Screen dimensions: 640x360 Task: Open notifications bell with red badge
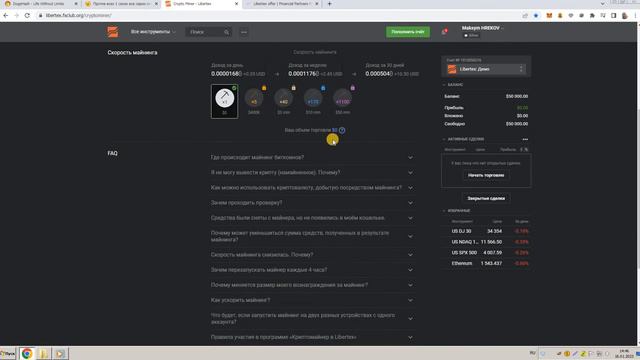[444, 32]
